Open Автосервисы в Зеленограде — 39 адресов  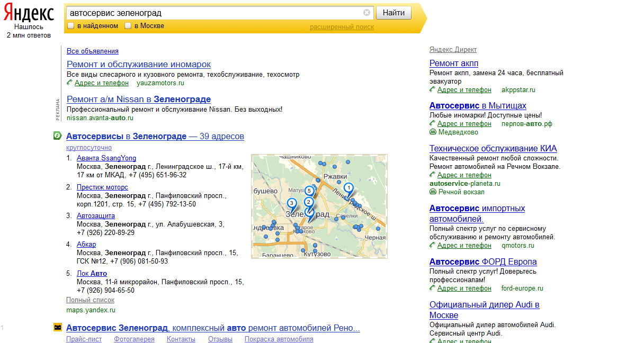coord(155,136)
